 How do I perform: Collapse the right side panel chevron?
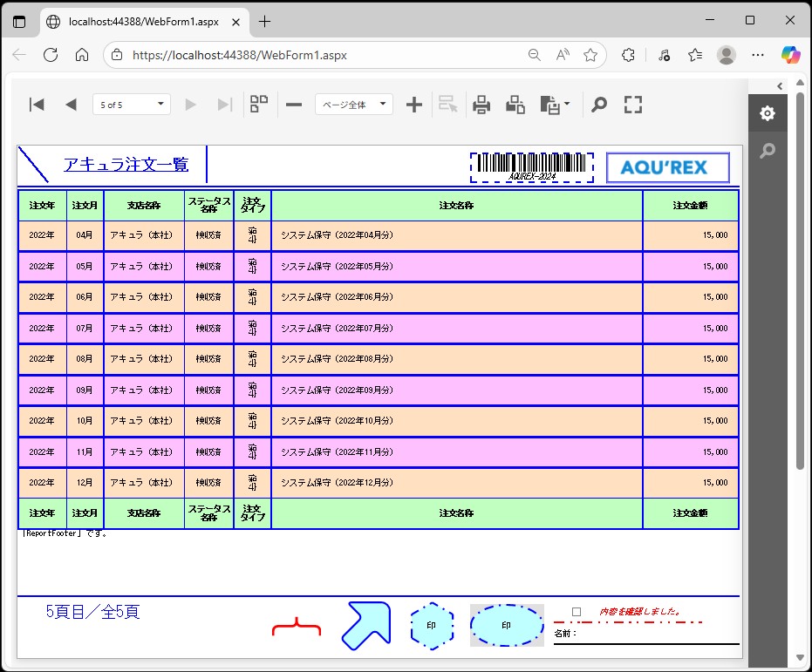click(x=780, y=85)
